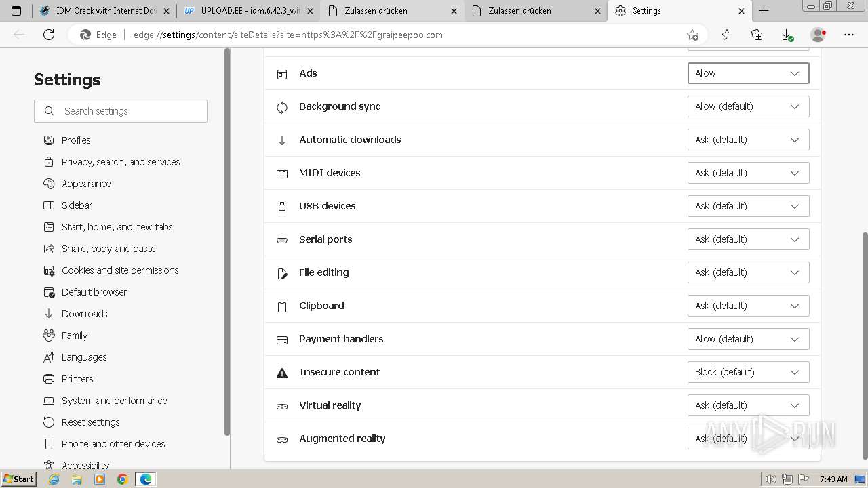Screen dimensions: 868x488
Task: Open the Windows Media Player taskbar icon
Action: [100, 479]
